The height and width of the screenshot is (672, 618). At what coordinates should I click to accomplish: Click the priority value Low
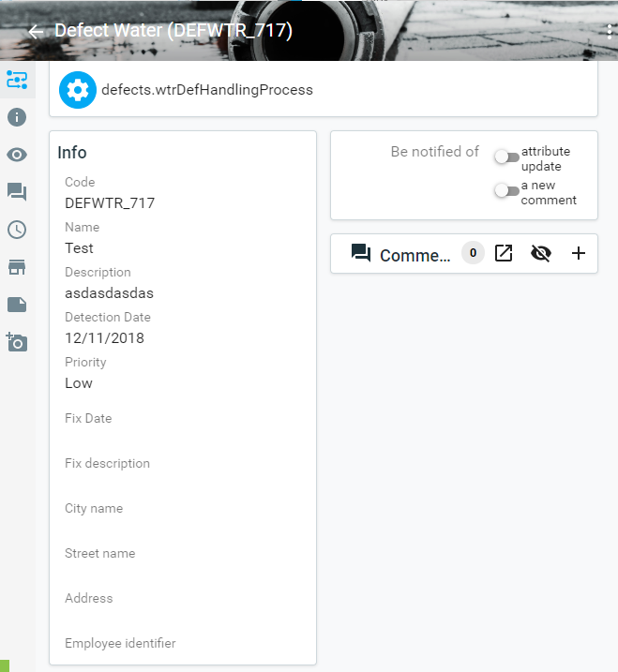(x=79, y=383)
